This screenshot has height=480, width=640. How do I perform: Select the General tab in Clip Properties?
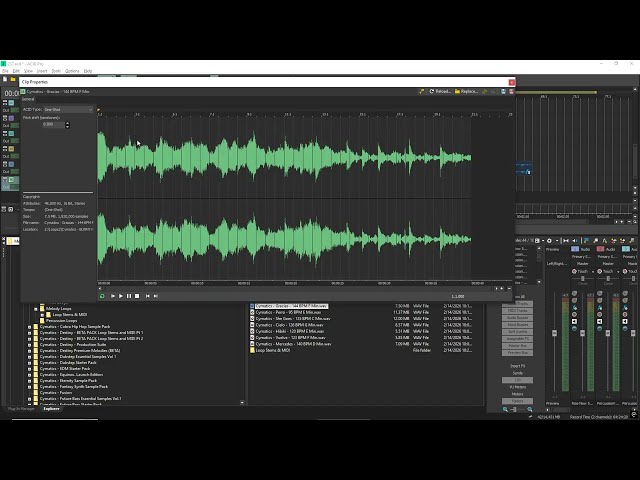[x=28, y=99]
